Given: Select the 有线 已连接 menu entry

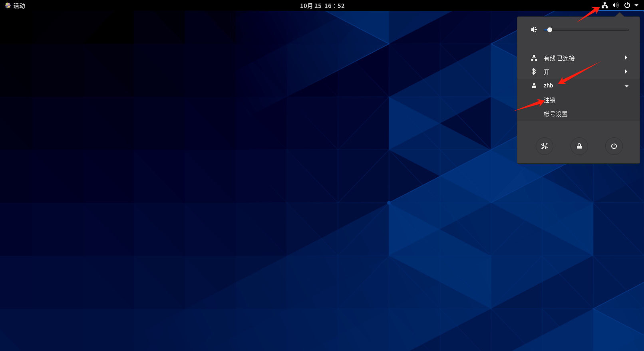Looking at the screenshot, I should point(578,58).
